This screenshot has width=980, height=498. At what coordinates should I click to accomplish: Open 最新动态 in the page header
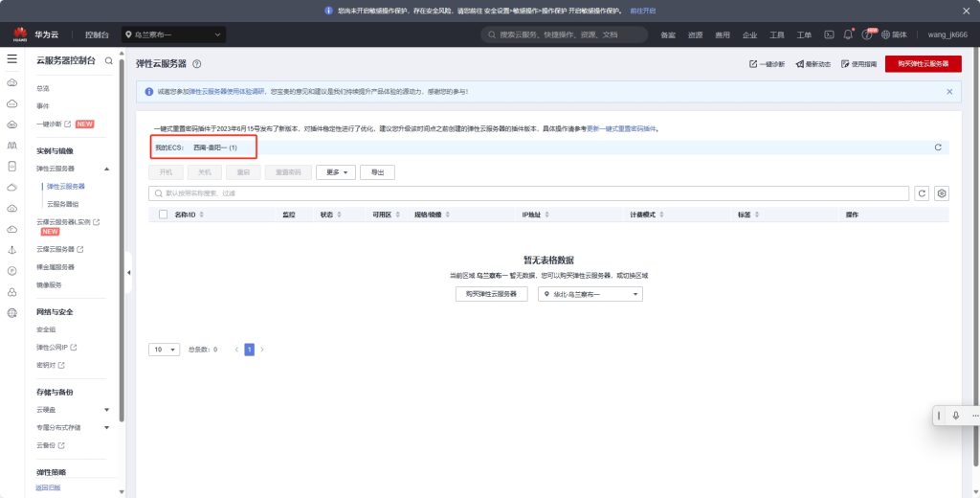813,64
